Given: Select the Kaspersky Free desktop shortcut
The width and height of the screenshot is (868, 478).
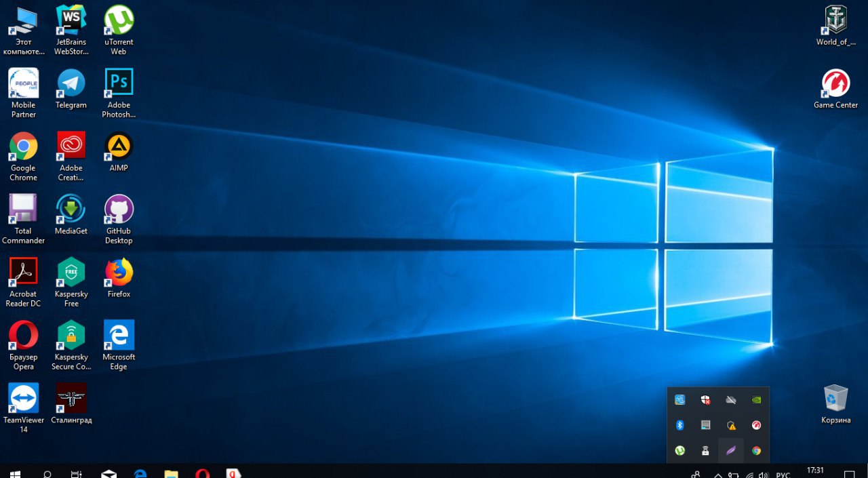Looking at the screenshot, I should click(71, 283).
